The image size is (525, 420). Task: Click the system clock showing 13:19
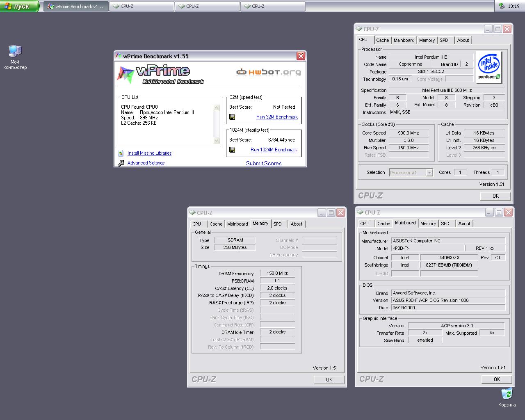point(514,6)
